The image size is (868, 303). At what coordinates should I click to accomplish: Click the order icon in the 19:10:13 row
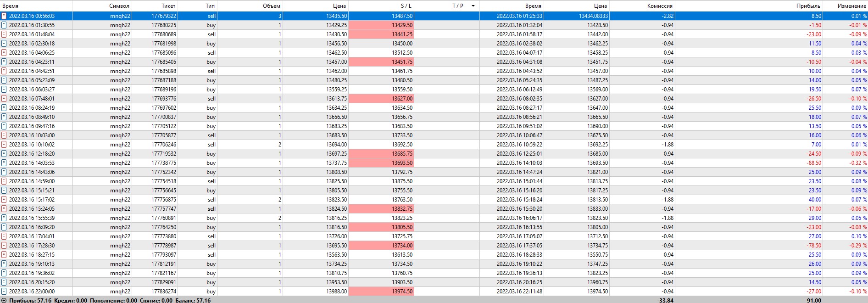4,264
